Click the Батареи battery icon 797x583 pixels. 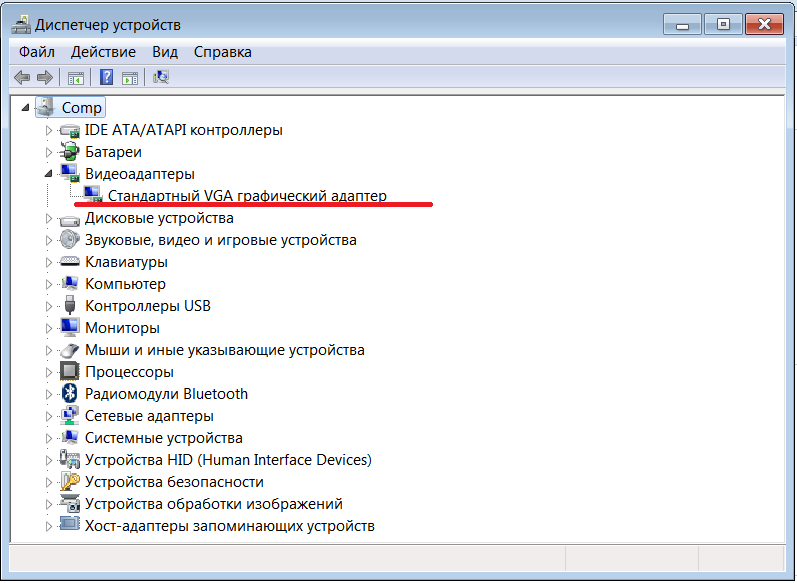point(70,152)
